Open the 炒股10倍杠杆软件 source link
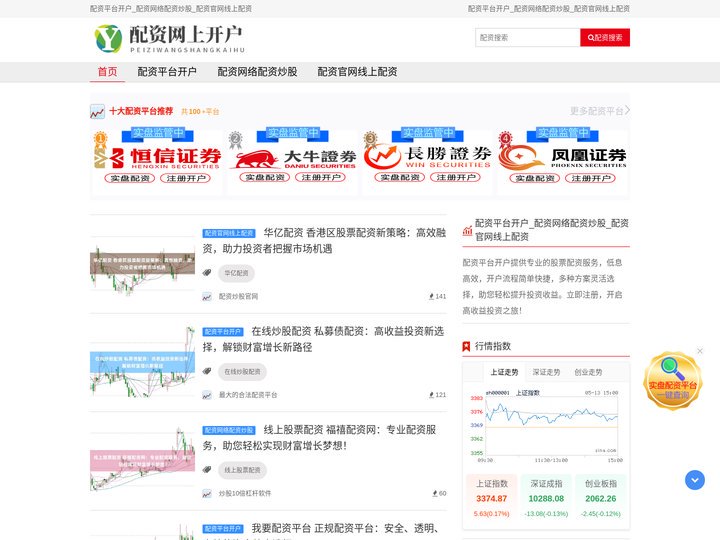Image resolution: width=720 pixels, height=540 pixels. (245, 494)
